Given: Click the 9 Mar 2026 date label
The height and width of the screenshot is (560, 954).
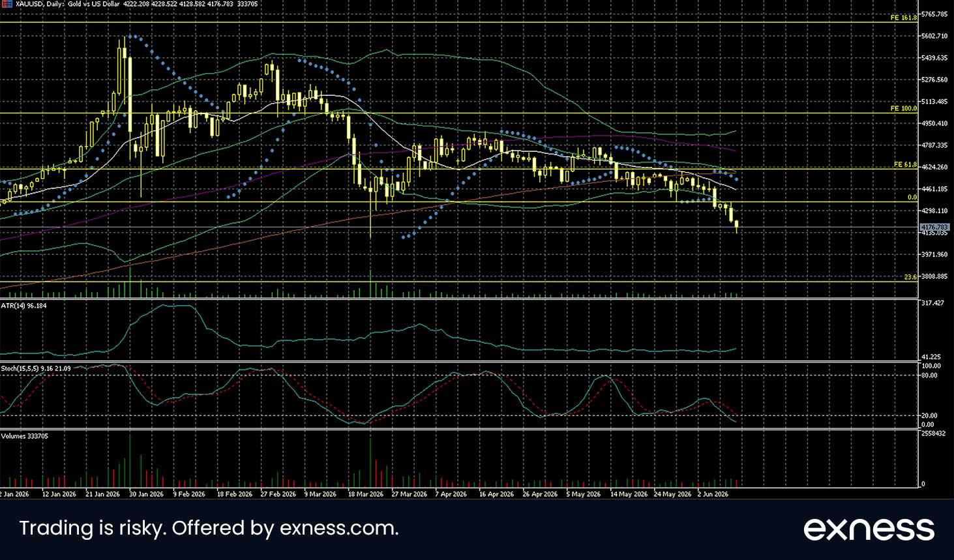Looking at the screenshot, I should click(x=320, y=494).
